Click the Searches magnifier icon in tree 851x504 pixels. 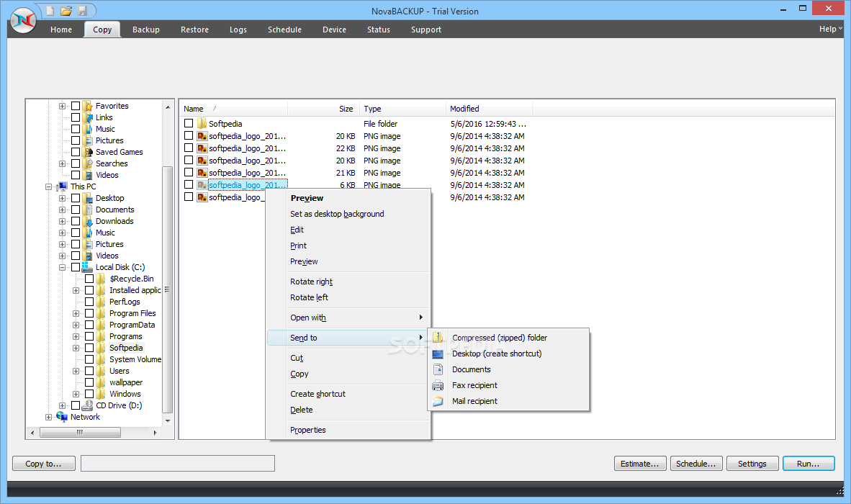(x=89, y=163)
